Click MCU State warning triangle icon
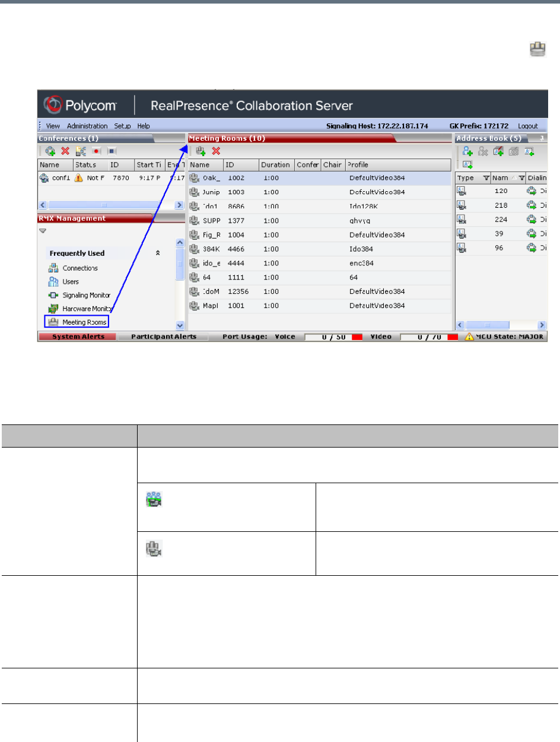This screenshot has width=560, height=742. [469, 337]
